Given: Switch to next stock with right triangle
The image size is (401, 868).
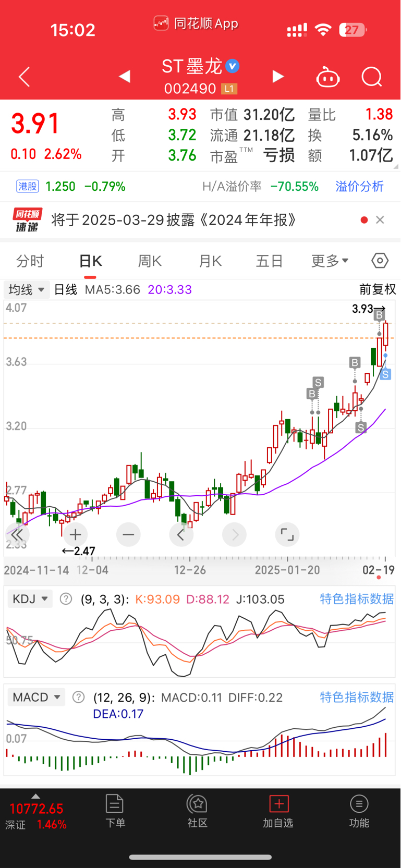Looking at the screenshot, I should pyautogui.click(x=278, y=77).
